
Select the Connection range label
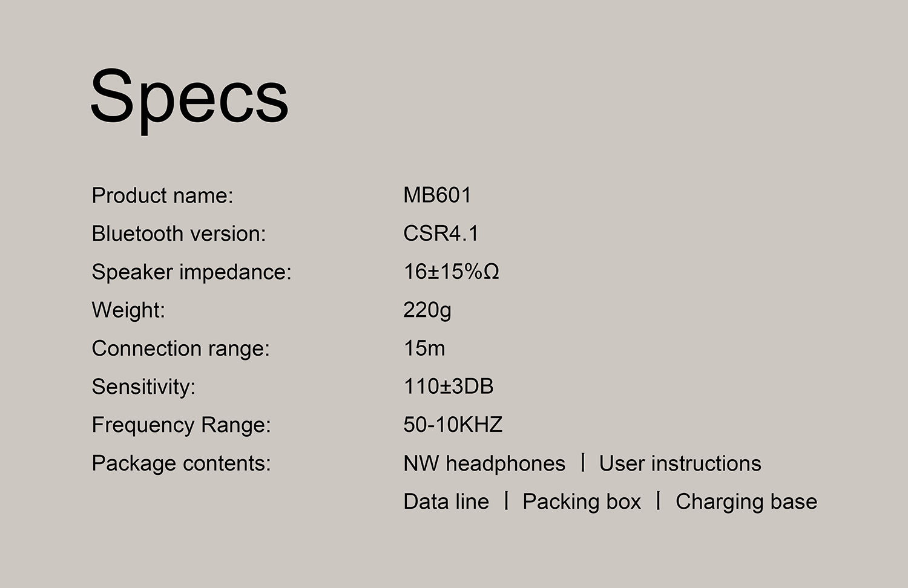click(x=180, y=348)
